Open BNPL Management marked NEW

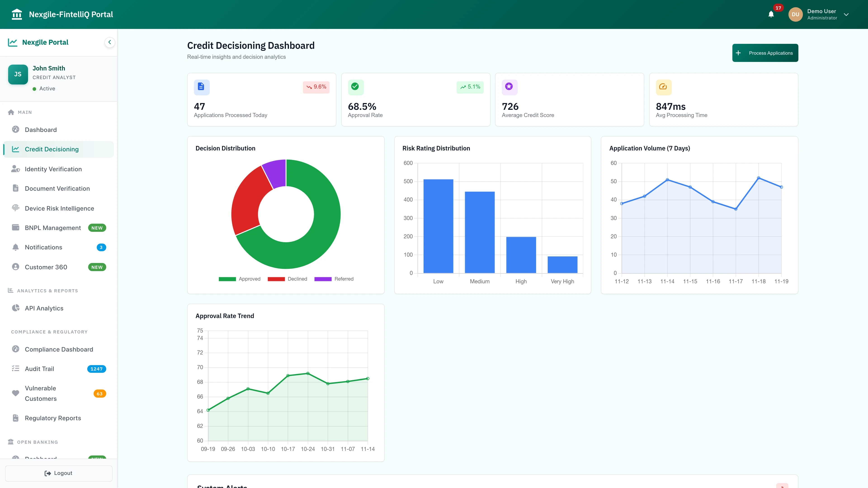53,228
